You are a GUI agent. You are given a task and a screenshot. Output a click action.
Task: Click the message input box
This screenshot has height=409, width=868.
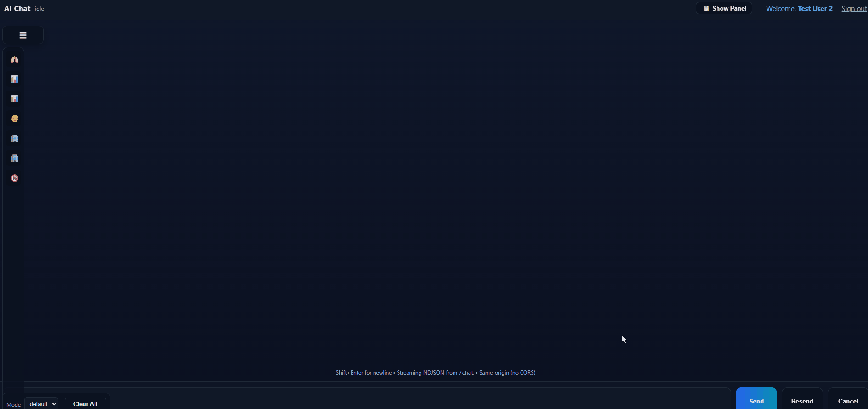[376, 399]
